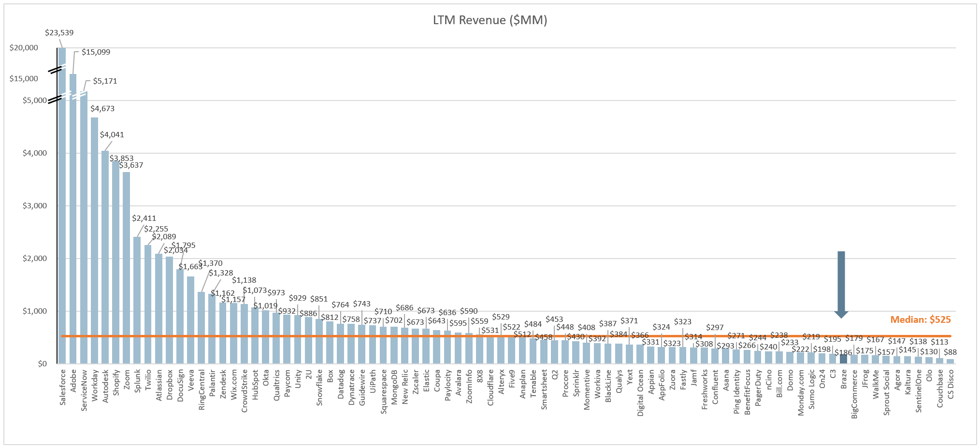Click the Veeva axis label
Viewport: 980px width, 448px height.
point(191,380)
